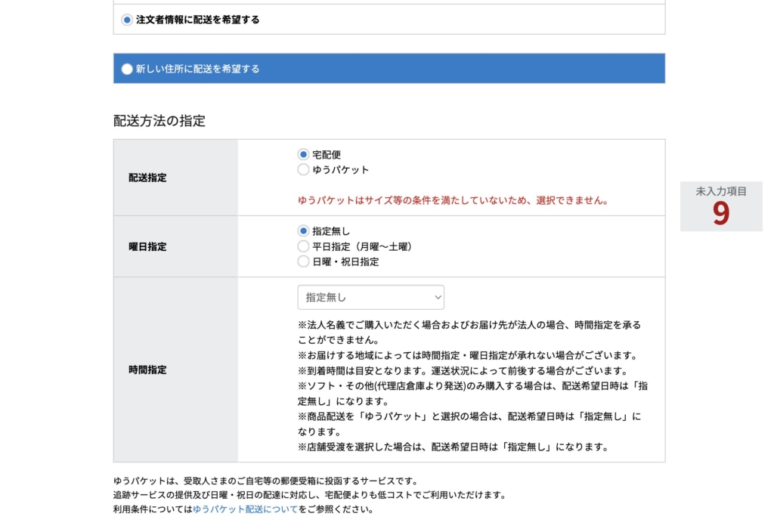The image size is (774, 532).
Task: Select 指定無し under 曜日指定
Action: pyautogui.click(x=304, y=231)
